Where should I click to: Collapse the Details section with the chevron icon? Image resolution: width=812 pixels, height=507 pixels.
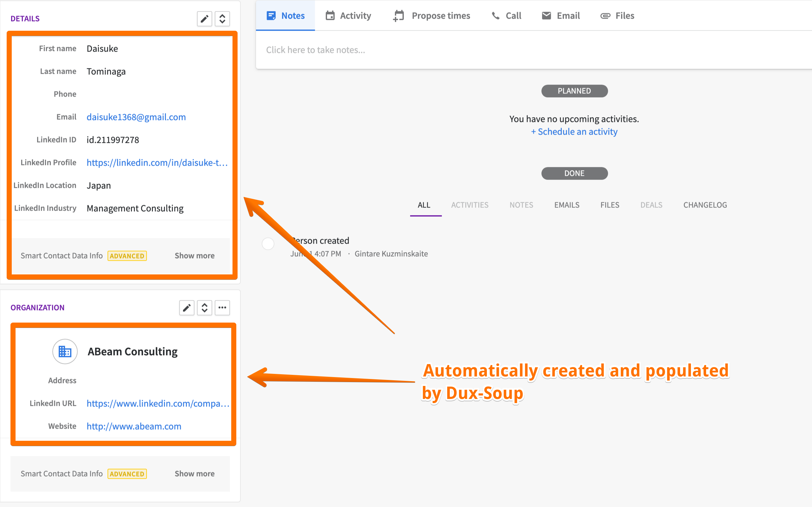point(222,19)
